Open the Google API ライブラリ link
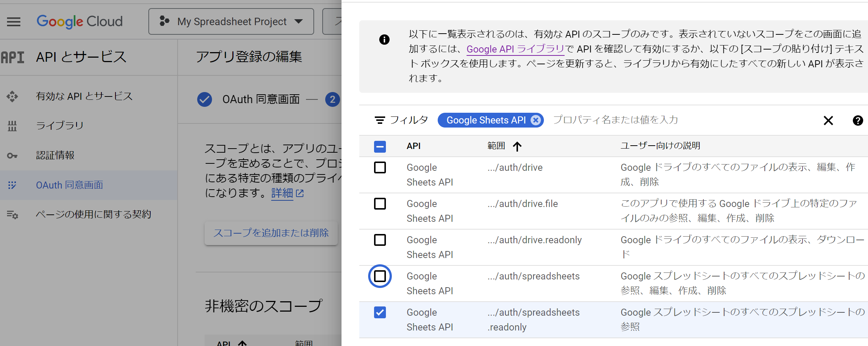The height and width of the screenshot is (346, 868). click(x=515, y=49)
